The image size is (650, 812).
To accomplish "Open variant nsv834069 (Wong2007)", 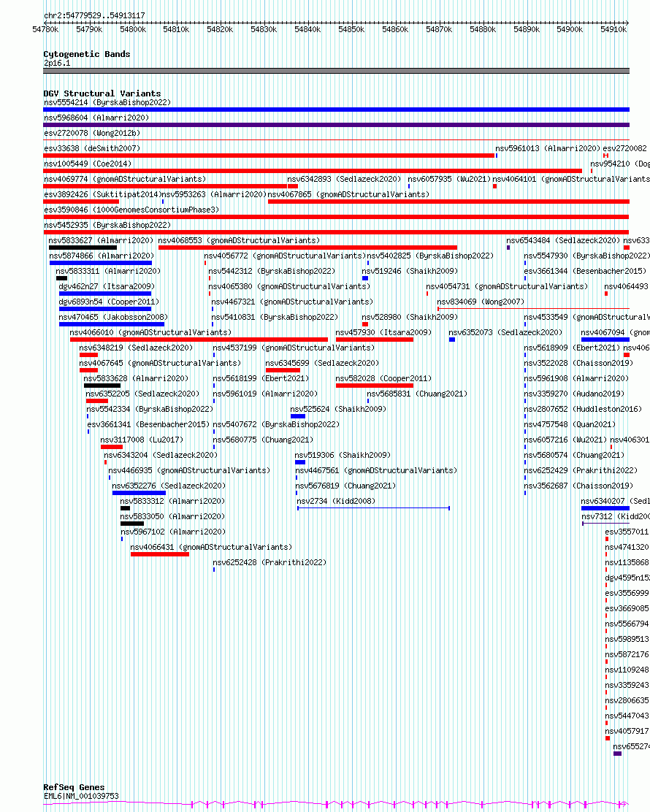I will coord(481,302).
